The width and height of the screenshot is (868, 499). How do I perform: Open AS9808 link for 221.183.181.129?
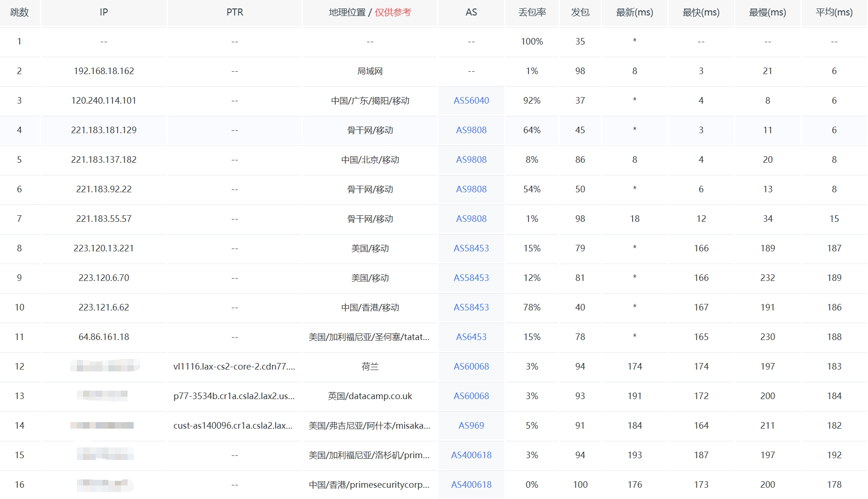[471, 130]
